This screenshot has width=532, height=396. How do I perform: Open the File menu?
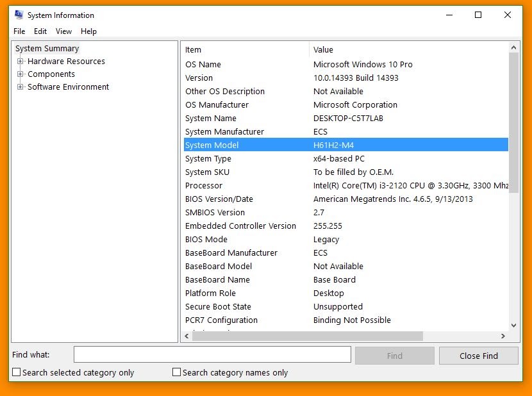click(19, 31)
